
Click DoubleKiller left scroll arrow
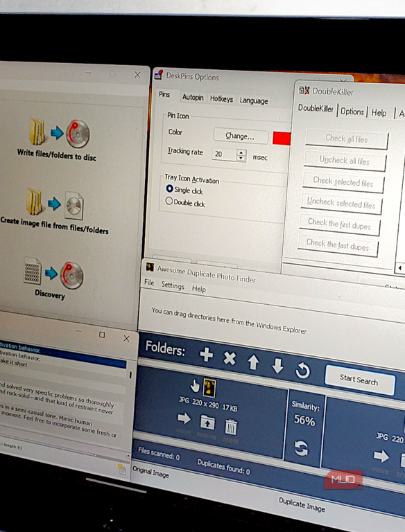(400, 268)
